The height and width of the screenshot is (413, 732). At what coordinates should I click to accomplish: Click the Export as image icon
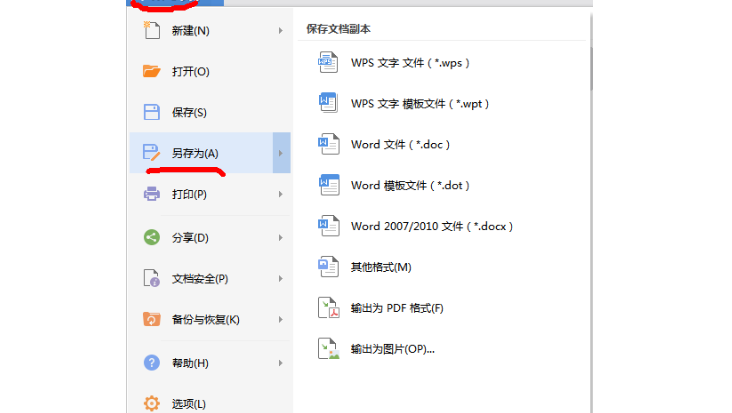point(328,349)
